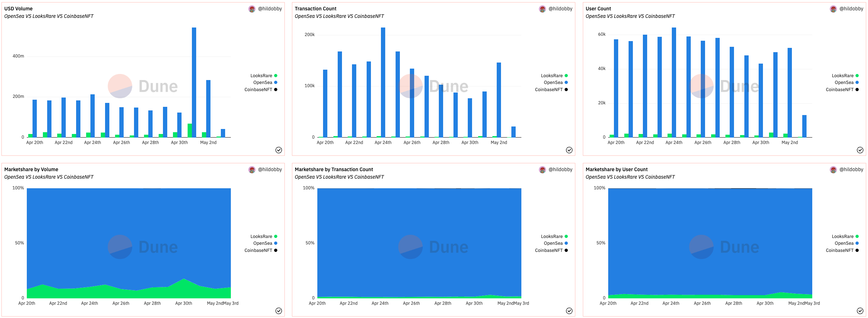Click OpenSea label in Marketshare by User Count legend
868x318 pixels.
point(844,243)
